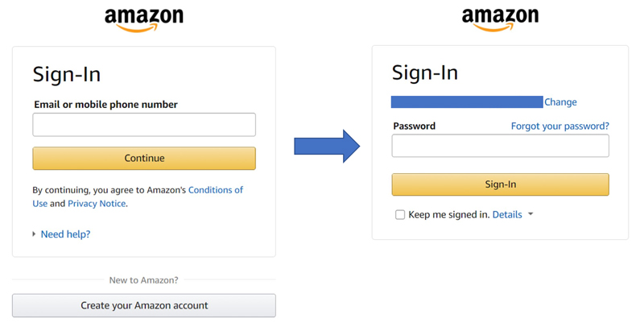
Task: Click the Need help? link text
Action: click(x=65, y=234)
